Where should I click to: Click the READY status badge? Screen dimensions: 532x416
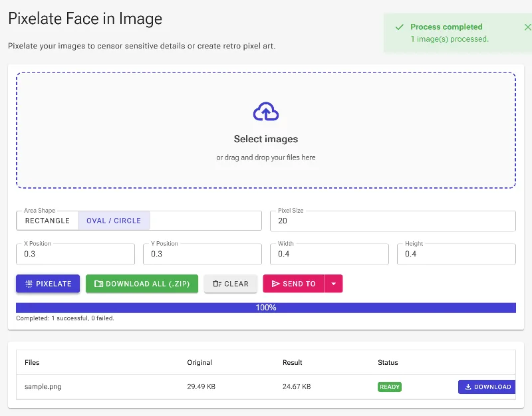click(390, 387)
